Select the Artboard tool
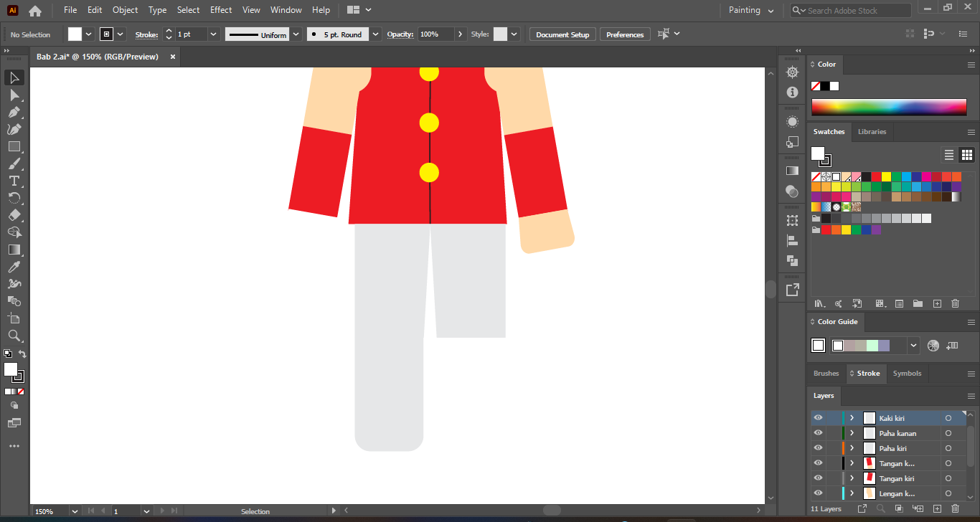The image size is (980, 522). coord(14,318)
